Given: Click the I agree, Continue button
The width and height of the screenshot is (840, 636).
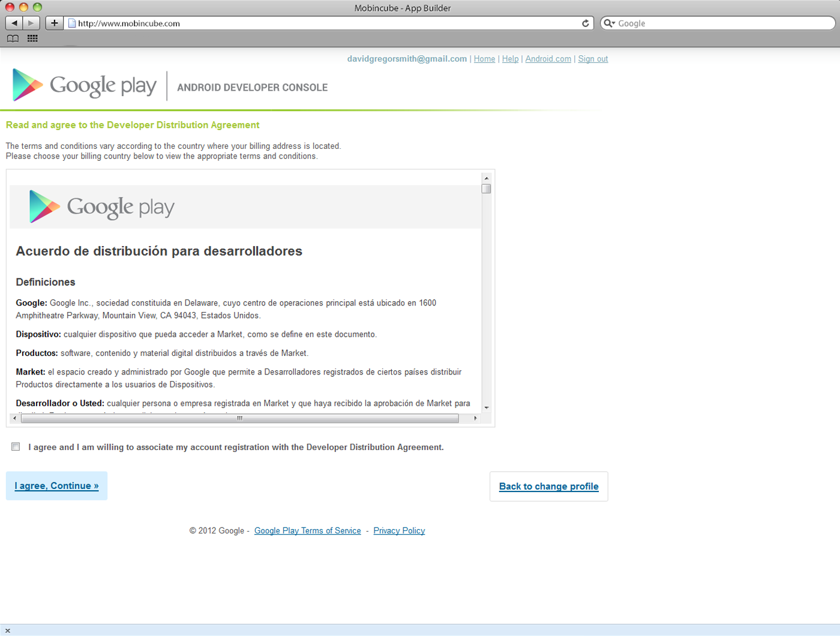Looking at the screenshot, I should 56,485.
